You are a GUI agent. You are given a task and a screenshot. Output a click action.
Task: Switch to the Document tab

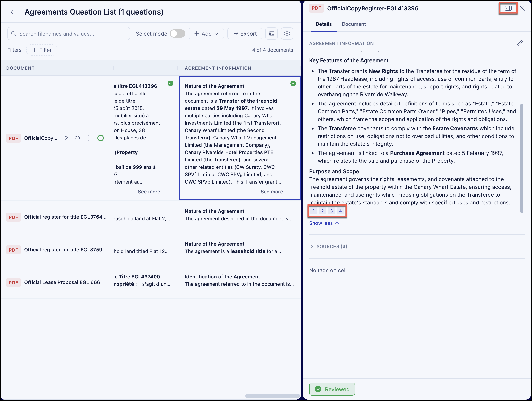pyautogui.click(x=354, y=24)
